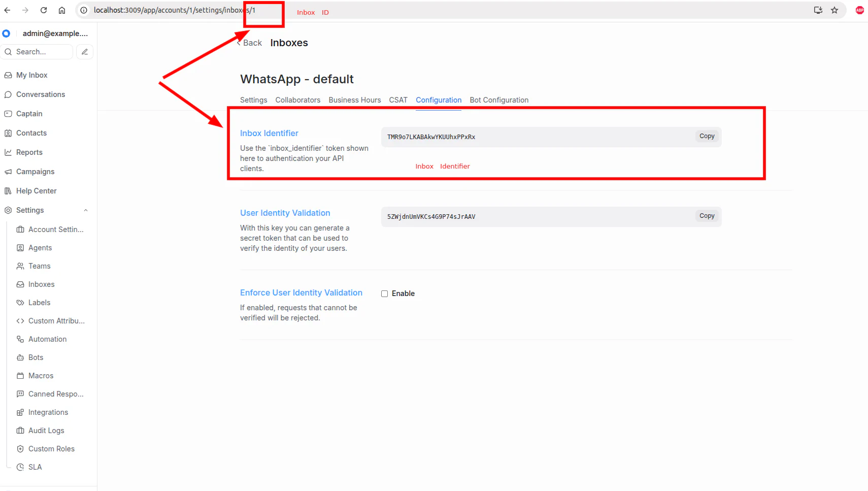The height and width of the screenshot is (491, 868).
Task: Open Account Settings in sidebar
Action: point(50,230)
